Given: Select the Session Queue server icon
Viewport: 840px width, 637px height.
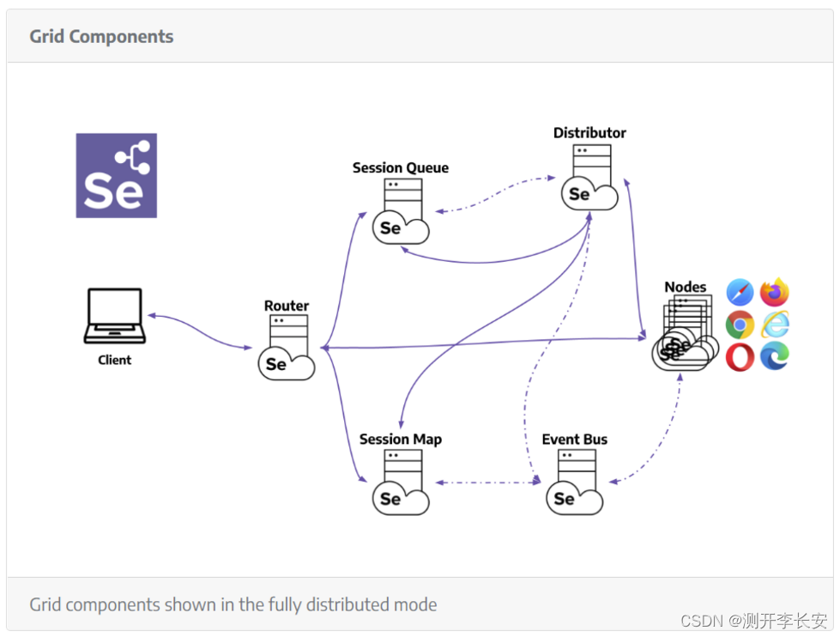Looking at the screenshot, I should [x=401, y=211].
